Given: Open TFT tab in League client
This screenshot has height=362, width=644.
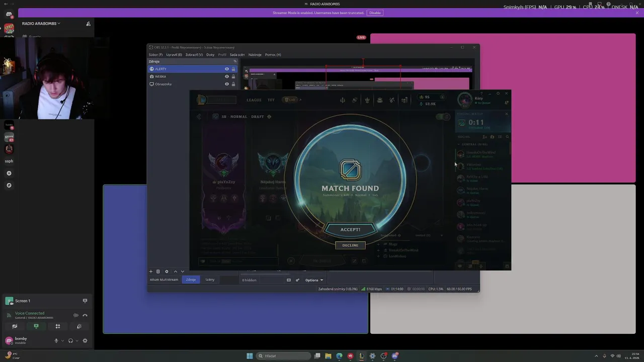Looking at the screenshot, I should pyautogui.click(x=271, y=100).
